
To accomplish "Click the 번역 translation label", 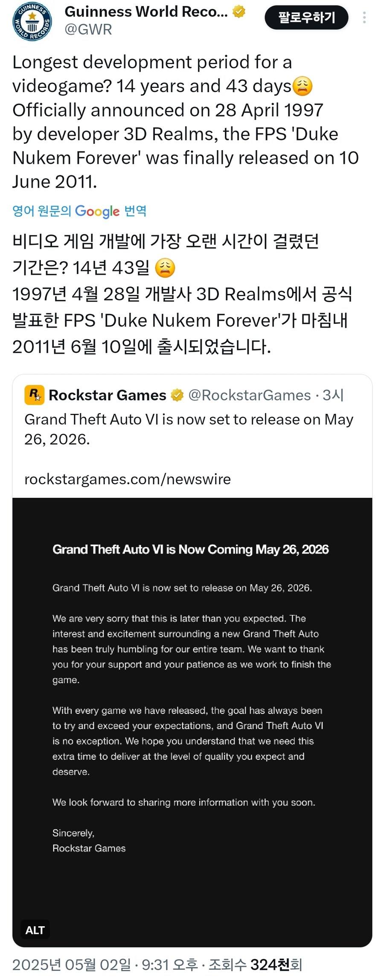I will pyautogui.click(x=135, y=211).
